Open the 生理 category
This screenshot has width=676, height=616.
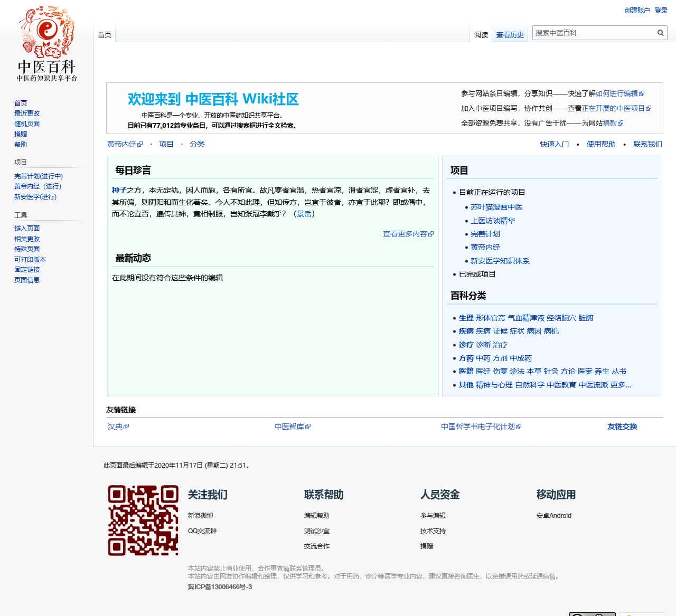tap(466, 318)
